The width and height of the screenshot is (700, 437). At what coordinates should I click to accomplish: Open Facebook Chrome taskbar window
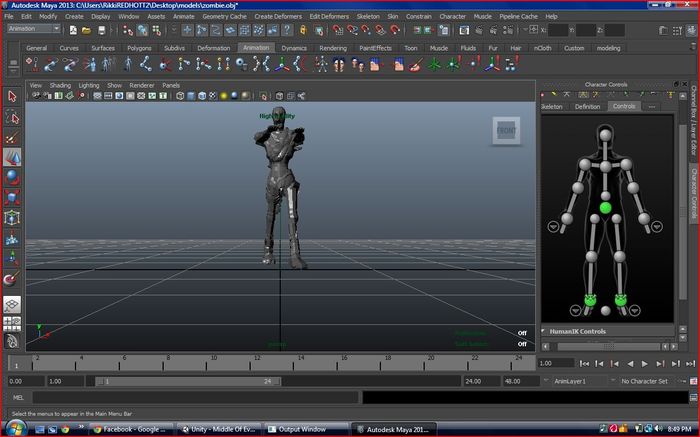coord(130,429)
